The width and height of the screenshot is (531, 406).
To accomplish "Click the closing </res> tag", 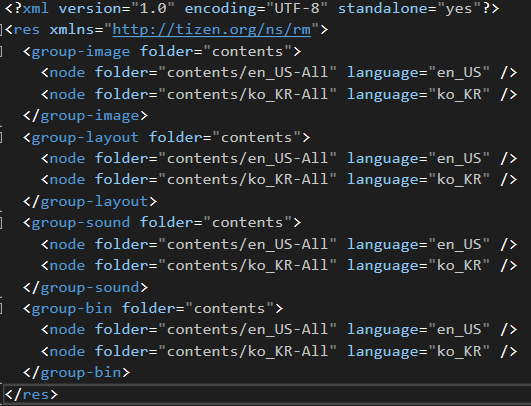I will coord(31,395).
